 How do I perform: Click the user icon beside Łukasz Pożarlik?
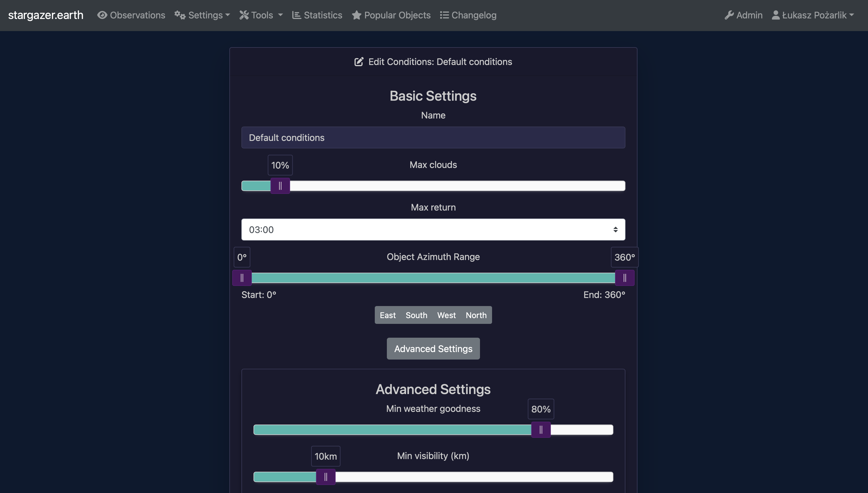coord(776,15)
